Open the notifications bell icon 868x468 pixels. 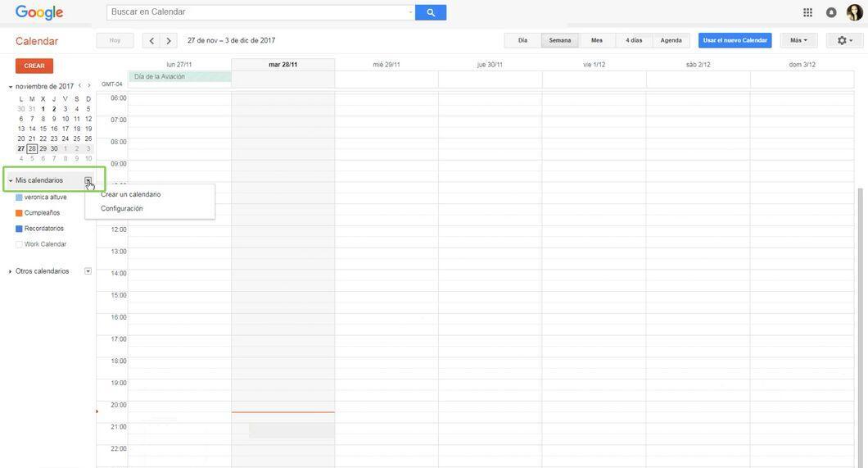click(831, 12)
